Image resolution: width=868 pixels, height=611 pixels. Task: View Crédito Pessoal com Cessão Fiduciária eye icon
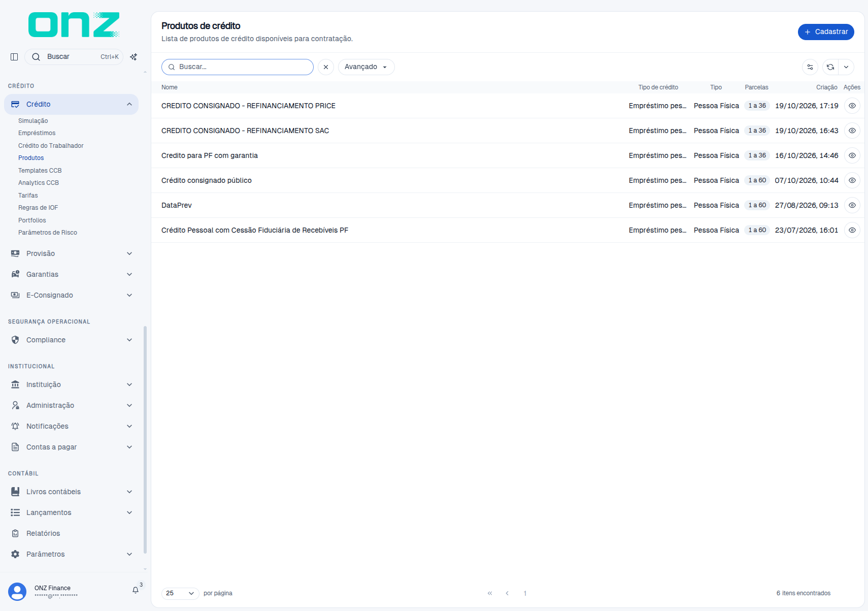pos(852,230)
